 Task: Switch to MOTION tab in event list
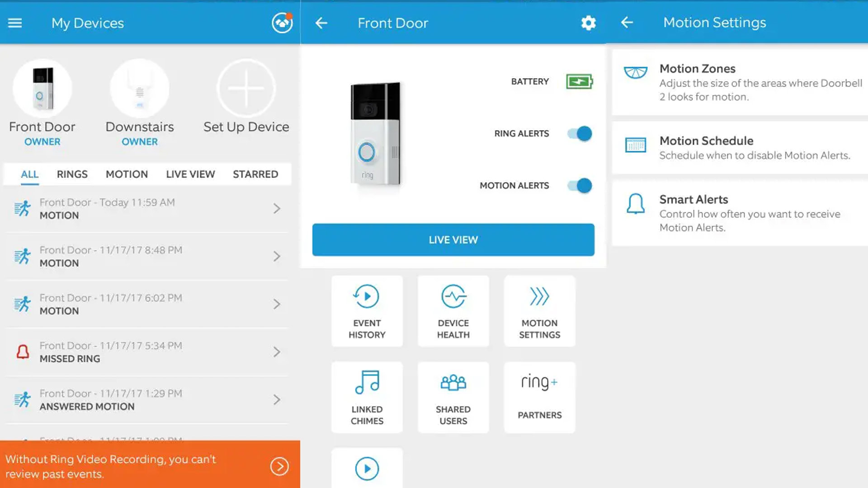[x=126, y=174]
